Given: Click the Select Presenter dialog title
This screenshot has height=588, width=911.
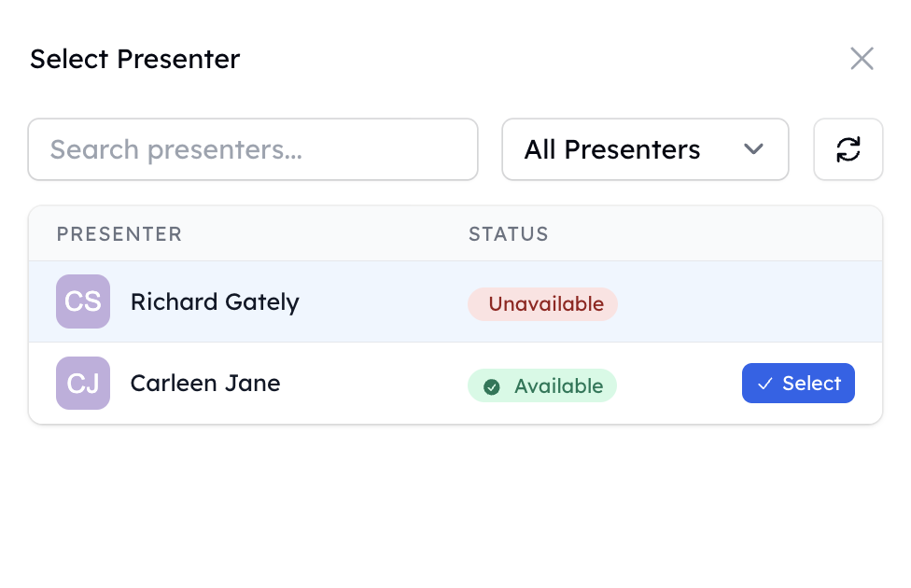Looking at the screenshot, I should pos(134,59).
